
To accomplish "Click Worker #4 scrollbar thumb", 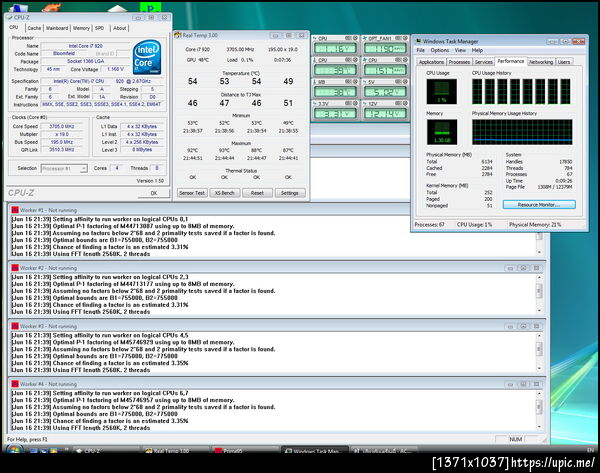I will click(539, 406).
